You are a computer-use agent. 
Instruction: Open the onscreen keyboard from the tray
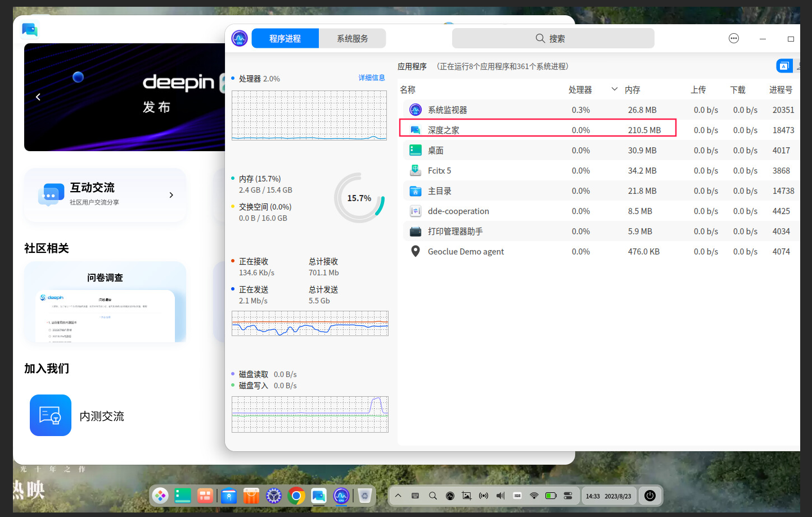(x=414, y=496)
